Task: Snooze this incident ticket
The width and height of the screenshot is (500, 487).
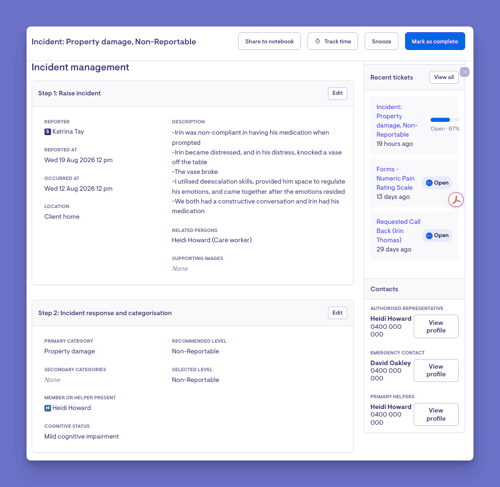Action: [x=381, y=41]
